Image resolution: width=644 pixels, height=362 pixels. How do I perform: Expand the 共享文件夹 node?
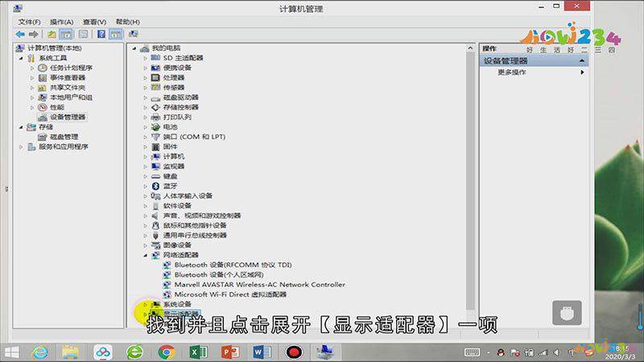click(x=32, y=88)
